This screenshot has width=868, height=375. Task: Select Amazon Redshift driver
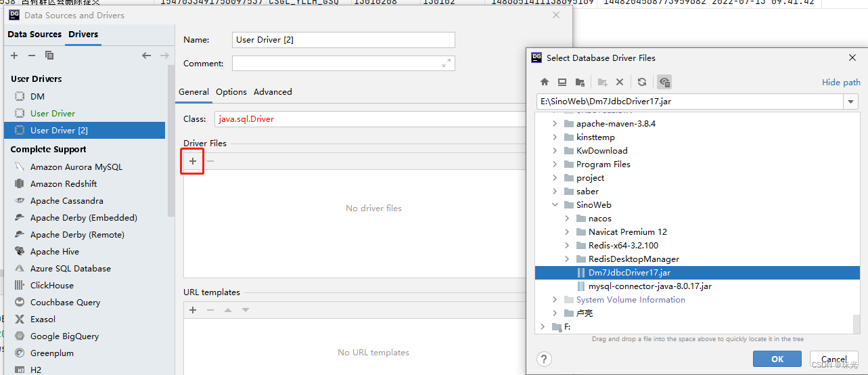pos(64,183)
